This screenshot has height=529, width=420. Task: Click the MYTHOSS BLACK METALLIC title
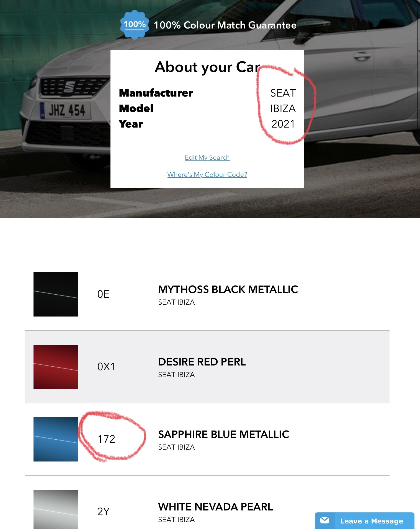[x=228, y=289]
